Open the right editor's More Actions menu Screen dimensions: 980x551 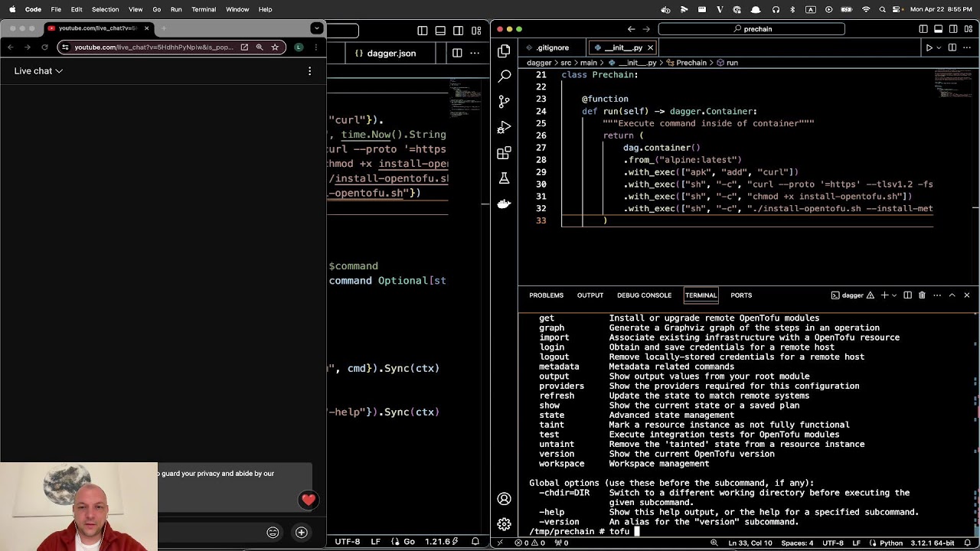pyautogui.click(x=968, y=47)
